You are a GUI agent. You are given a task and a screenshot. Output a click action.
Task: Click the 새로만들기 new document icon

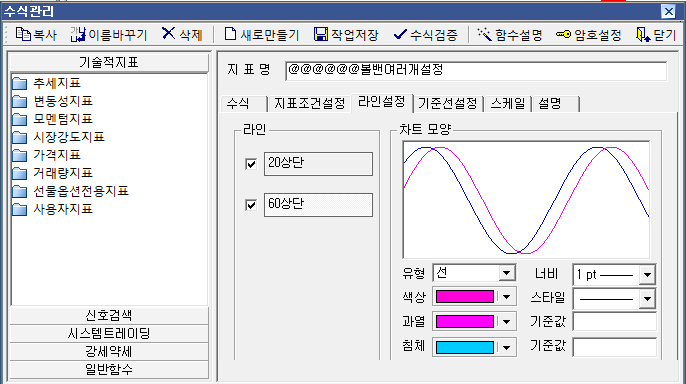coord(230,34)
